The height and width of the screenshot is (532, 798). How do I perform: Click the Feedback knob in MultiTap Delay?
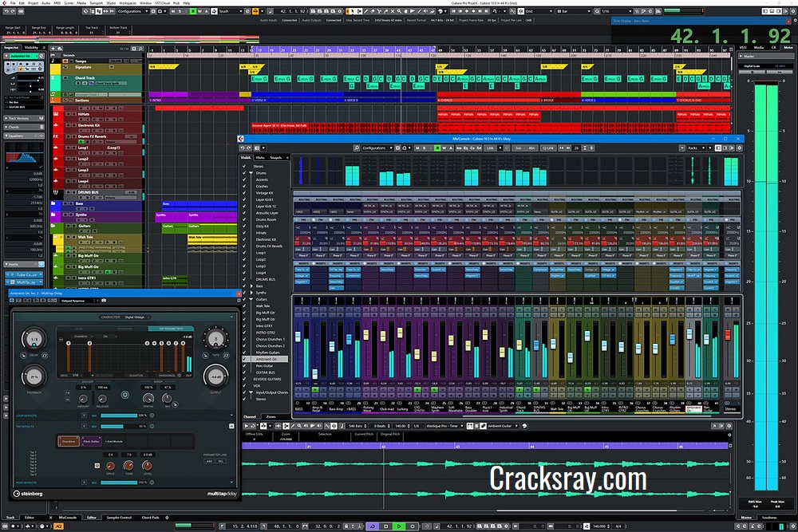tap(34, 377)
